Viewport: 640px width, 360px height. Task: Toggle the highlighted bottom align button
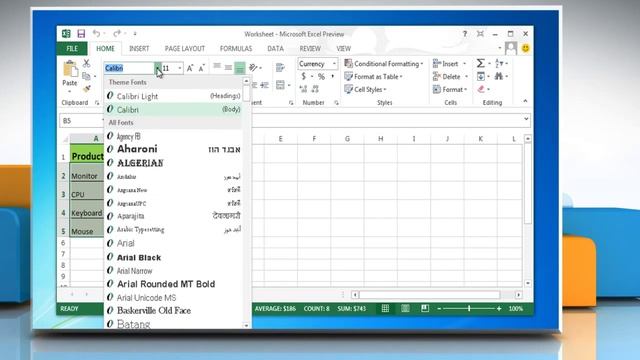click(240, 67)
